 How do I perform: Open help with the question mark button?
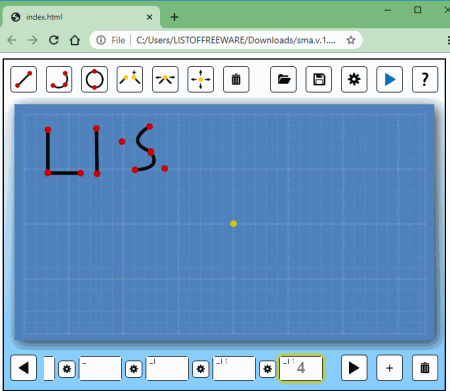click(425, 79)
